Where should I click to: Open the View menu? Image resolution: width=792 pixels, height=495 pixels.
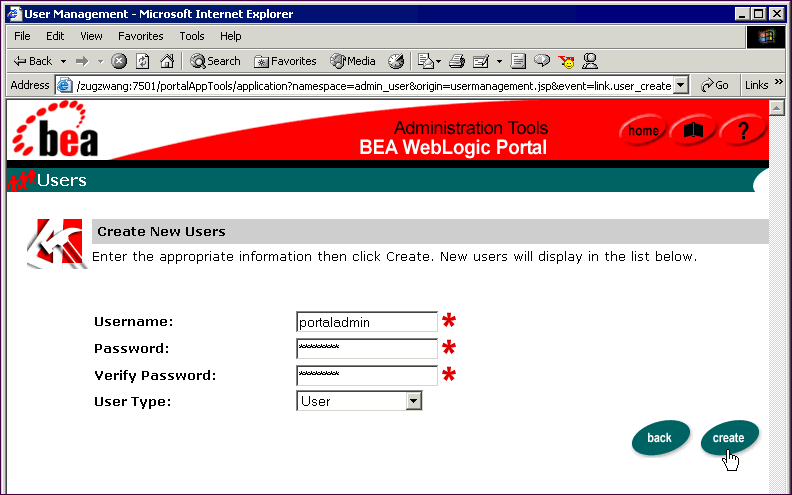91,36
